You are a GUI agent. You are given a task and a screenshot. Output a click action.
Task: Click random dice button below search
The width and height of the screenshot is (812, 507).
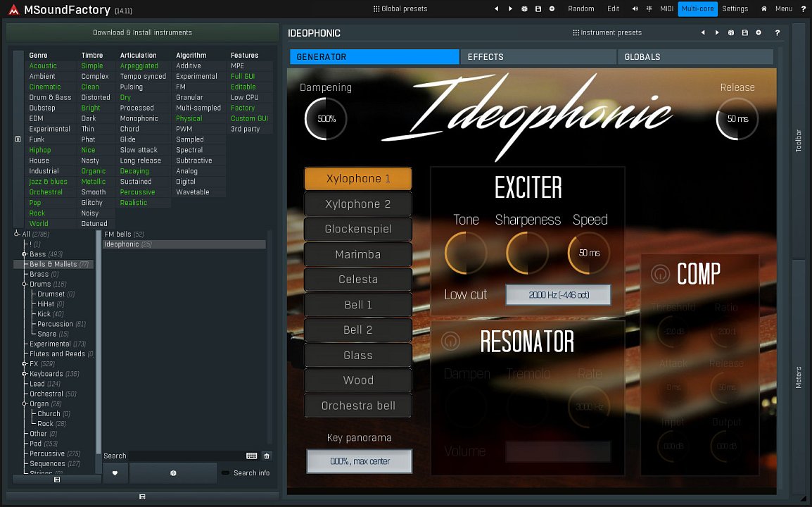(173, 472)
